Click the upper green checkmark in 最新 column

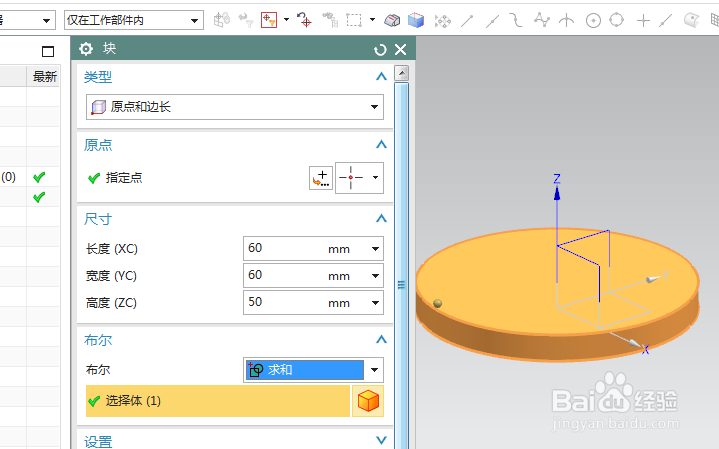pos(39,177)
